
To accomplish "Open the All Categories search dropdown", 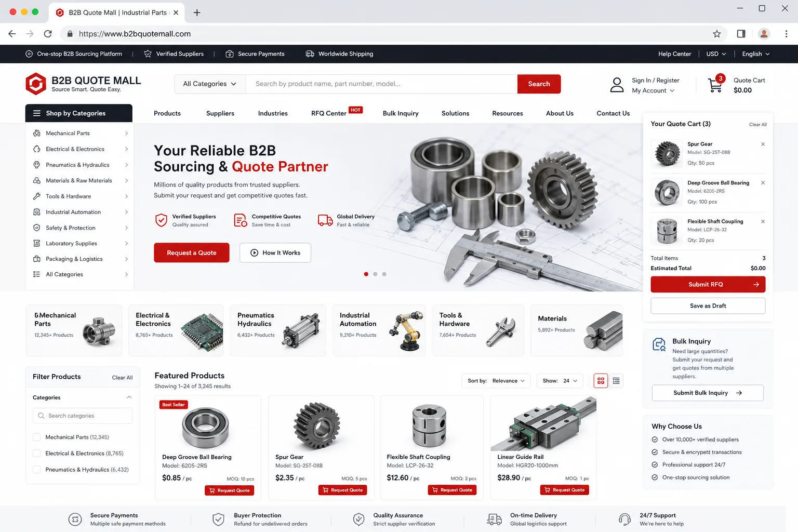I will [x=210, y=84].
